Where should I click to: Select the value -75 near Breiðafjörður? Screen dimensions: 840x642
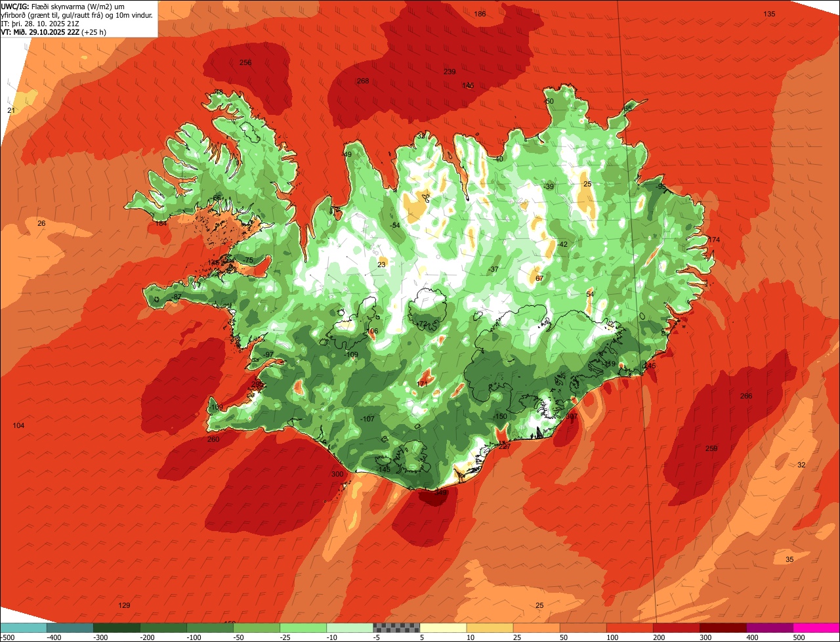coord(247,261)
